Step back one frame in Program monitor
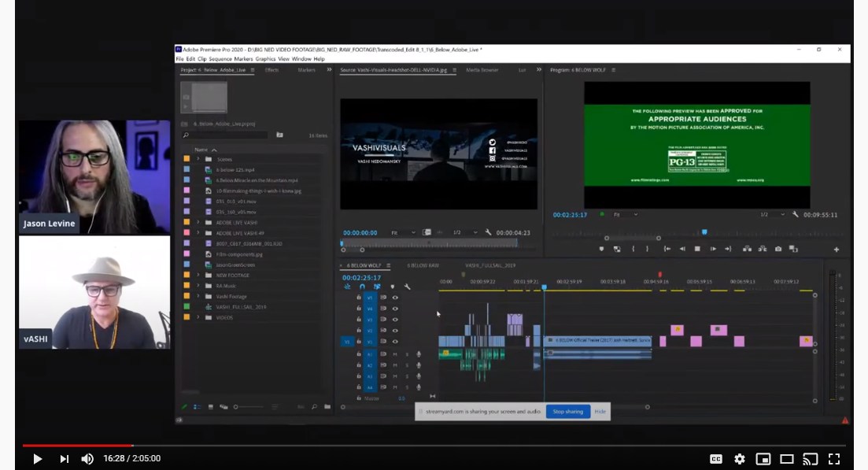This screenshot has height=470, width=868. pyautogui.click(x=682, y=249)
